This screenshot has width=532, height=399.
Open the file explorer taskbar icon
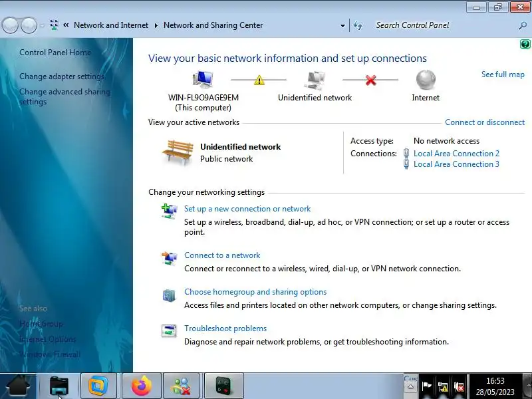click(59, 386)
